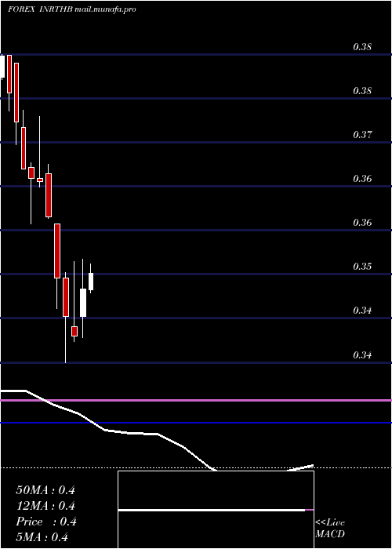Click the pink horizontal indicator line
This screenshot has width=392, height=549.
coord(196,400)
